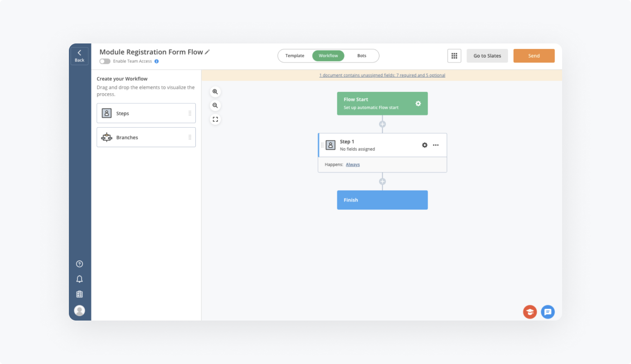Viewport: 631px width, 364px height.
Task: Open Flow Start settings gear
Action: click(418, 104)
